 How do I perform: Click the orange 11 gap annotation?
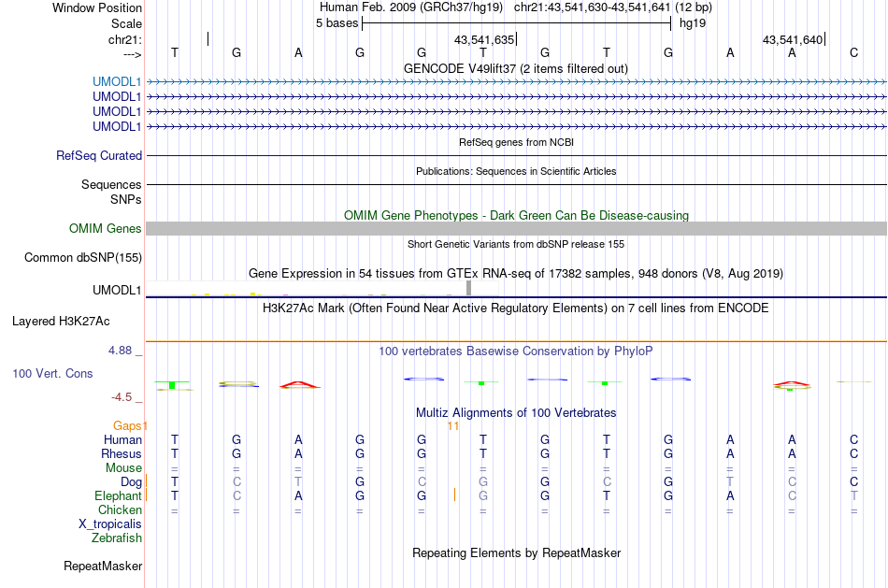[x=453, y=425]
